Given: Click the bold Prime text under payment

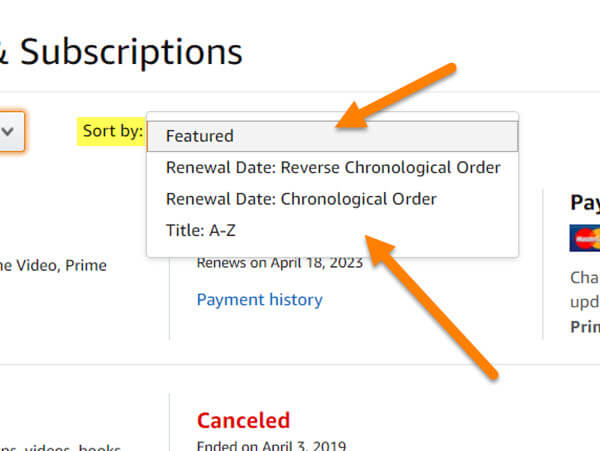Looking at the screenshot, I should [585, 327].
